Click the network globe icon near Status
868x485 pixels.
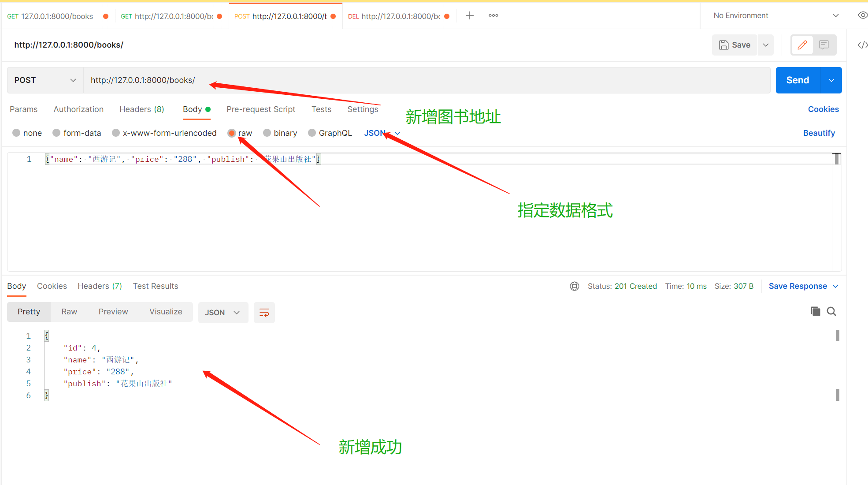(575, 286)
